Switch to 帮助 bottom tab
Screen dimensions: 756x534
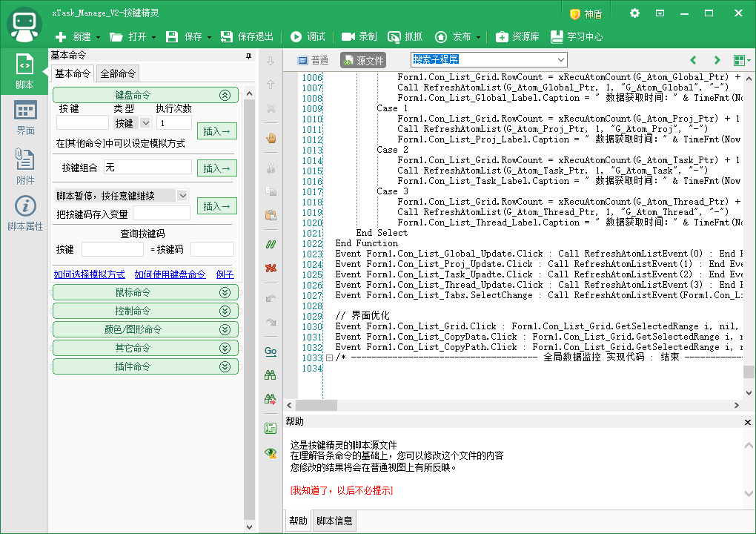click(x=298, y=521)
